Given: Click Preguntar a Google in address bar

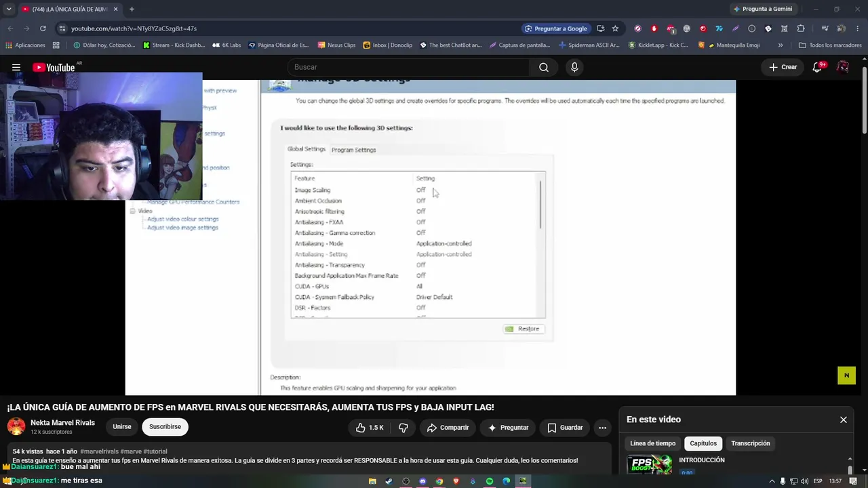Looking at the screenshot, I should tap(555, 28).
